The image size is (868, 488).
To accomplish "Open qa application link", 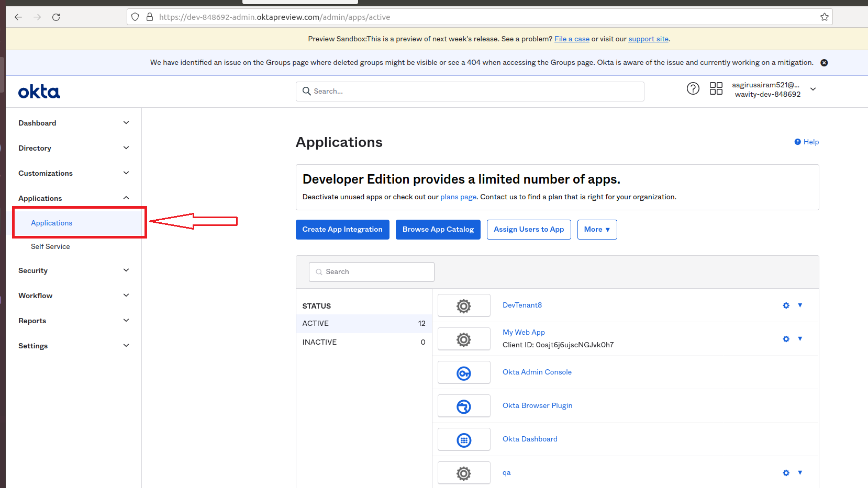I will [x=506, y=472].
